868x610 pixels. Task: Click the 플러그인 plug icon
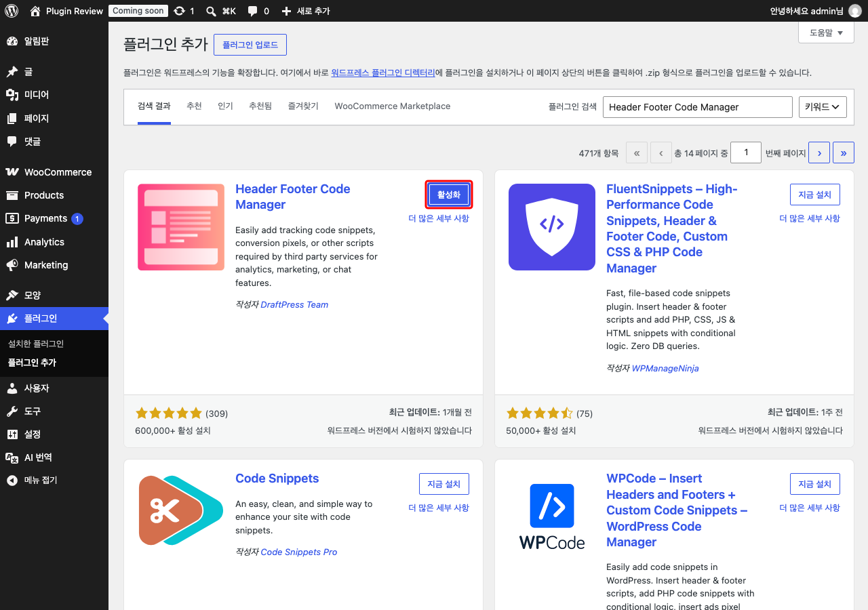12,319
